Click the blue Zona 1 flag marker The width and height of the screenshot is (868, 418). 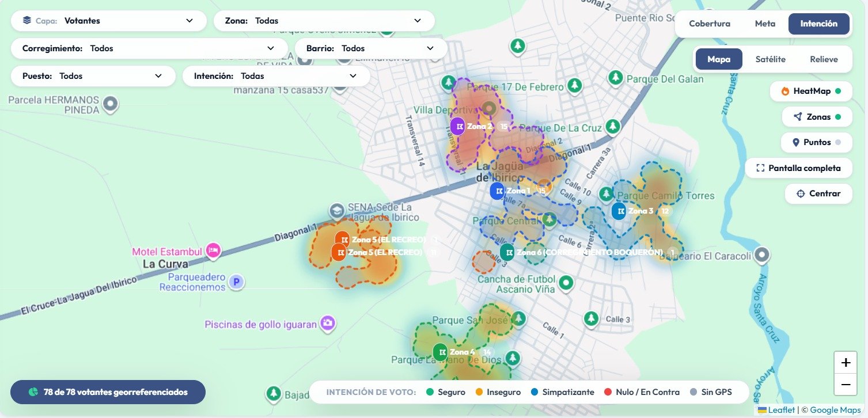[498, 191]
